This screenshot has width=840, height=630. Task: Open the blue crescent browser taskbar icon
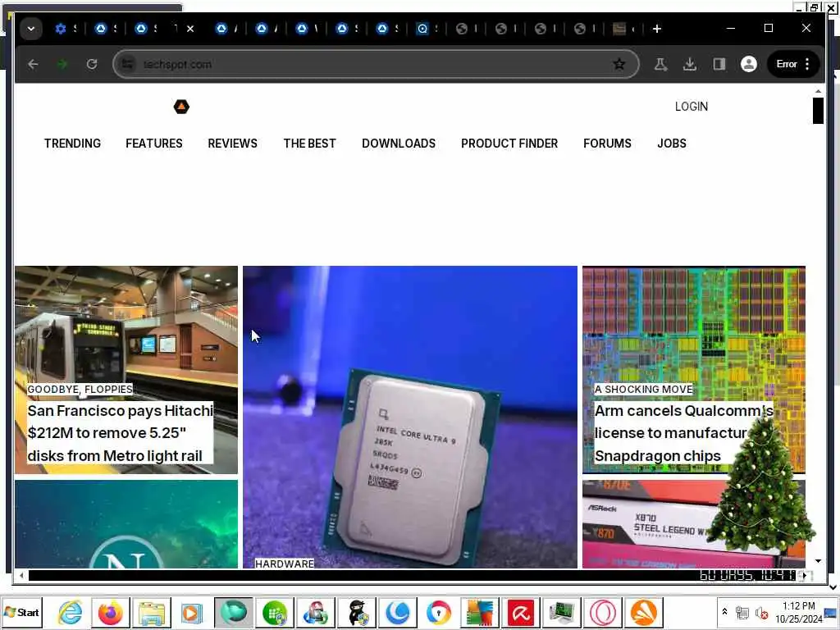click(x=398, y=612)
